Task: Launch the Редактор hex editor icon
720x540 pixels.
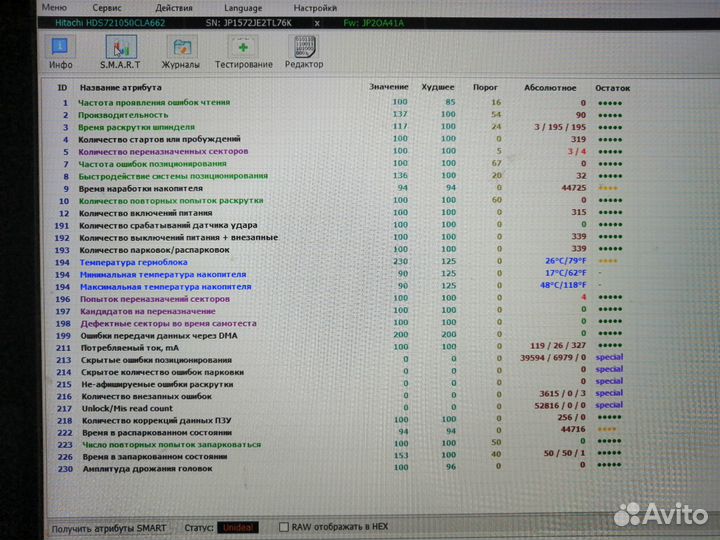Action: point(304,52)
